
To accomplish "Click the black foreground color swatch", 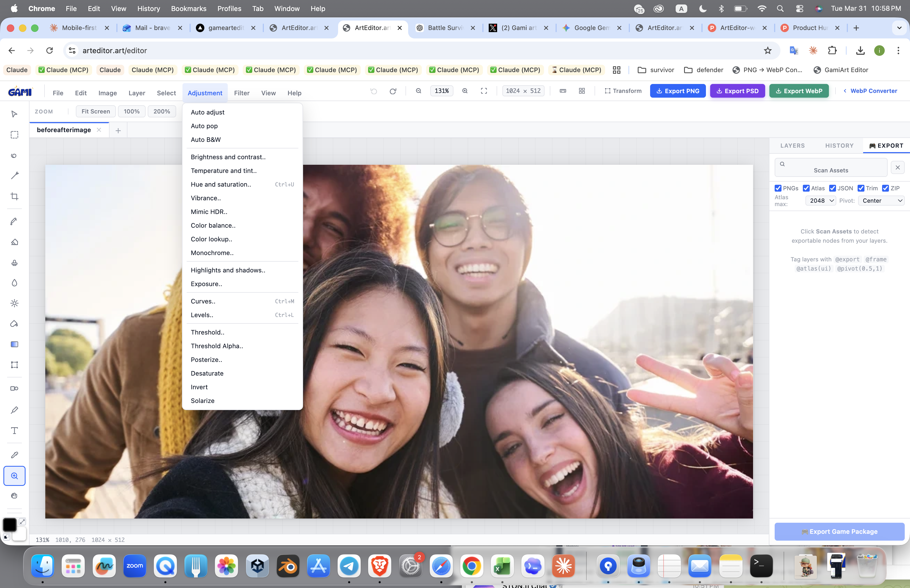I will 9,525.
